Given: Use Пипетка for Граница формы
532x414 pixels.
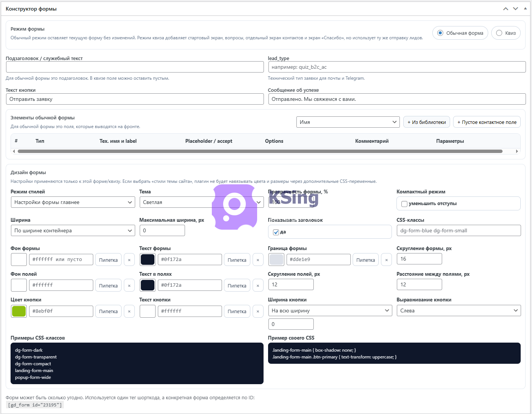Looking at the screenshot, I should tap(366, 260).
